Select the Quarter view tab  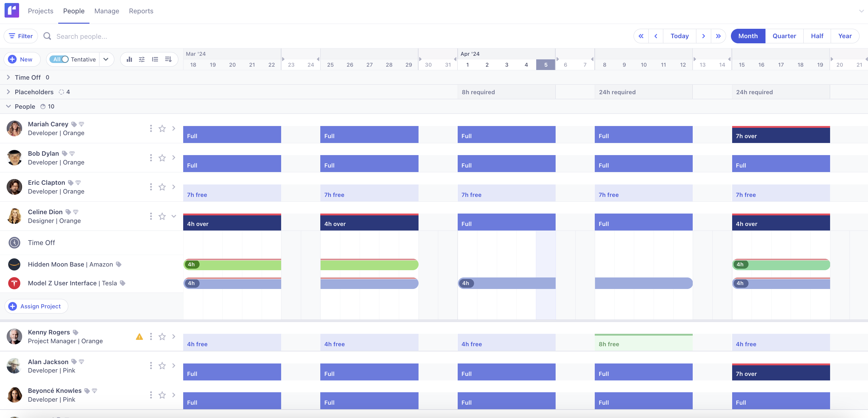(784, 36)
